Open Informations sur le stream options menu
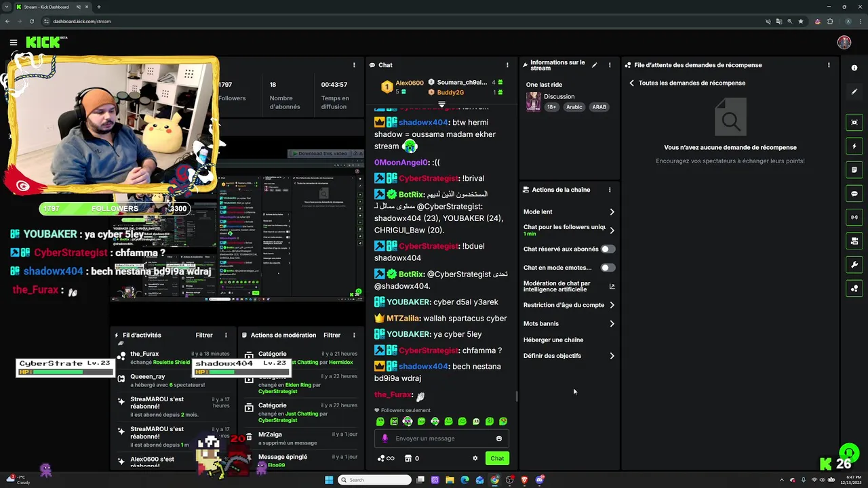 point(609,65)
